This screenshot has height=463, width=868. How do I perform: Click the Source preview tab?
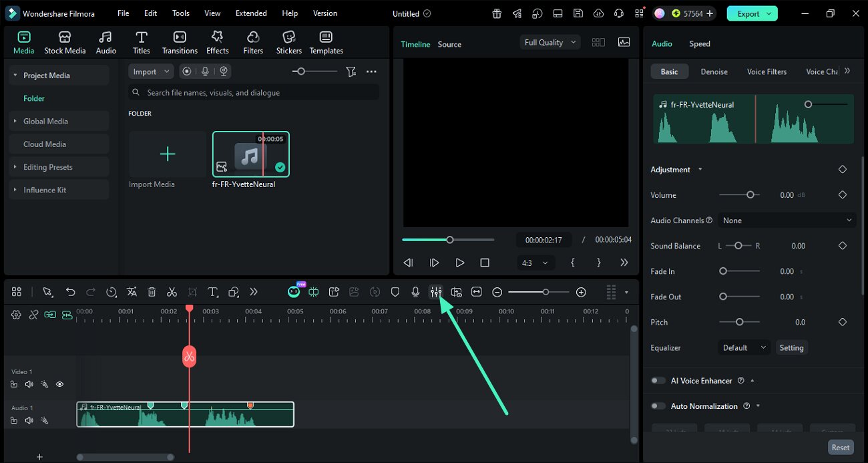[x=449, y=44]
